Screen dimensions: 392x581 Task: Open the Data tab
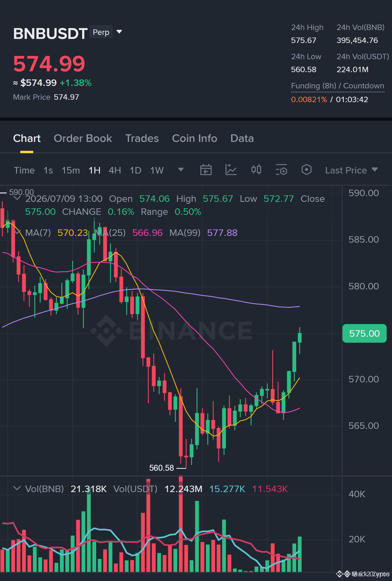coord(242,138)
